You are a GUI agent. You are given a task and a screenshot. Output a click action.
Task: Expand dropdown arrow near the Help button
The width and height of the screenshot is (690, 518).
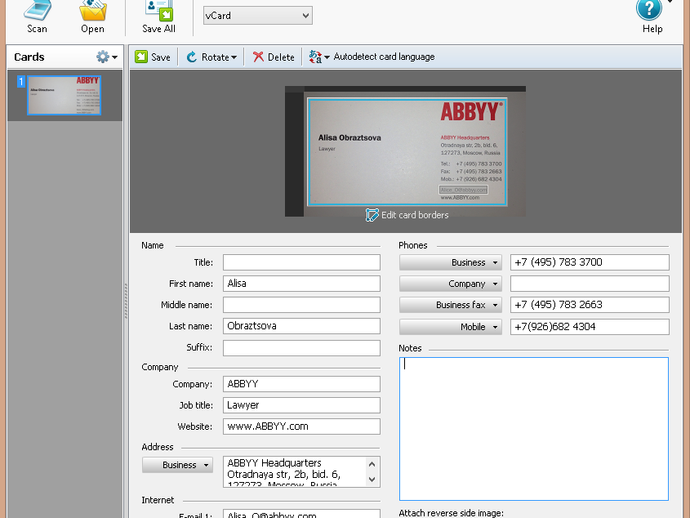[x=670, y=1]
